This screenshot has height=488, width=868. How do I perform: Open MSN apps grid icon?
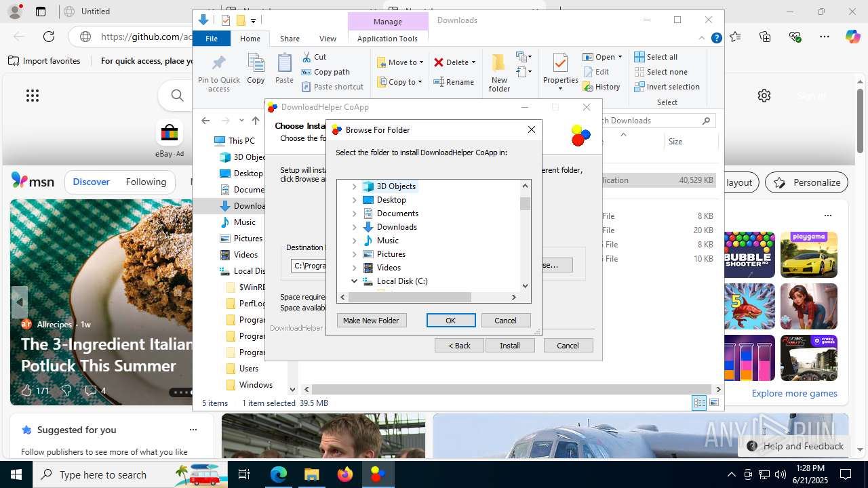33,96
